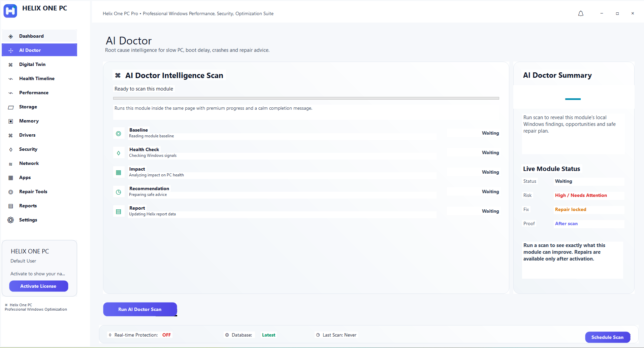Start the Run AI Doctor Scan button

click(x=140, y=309)
